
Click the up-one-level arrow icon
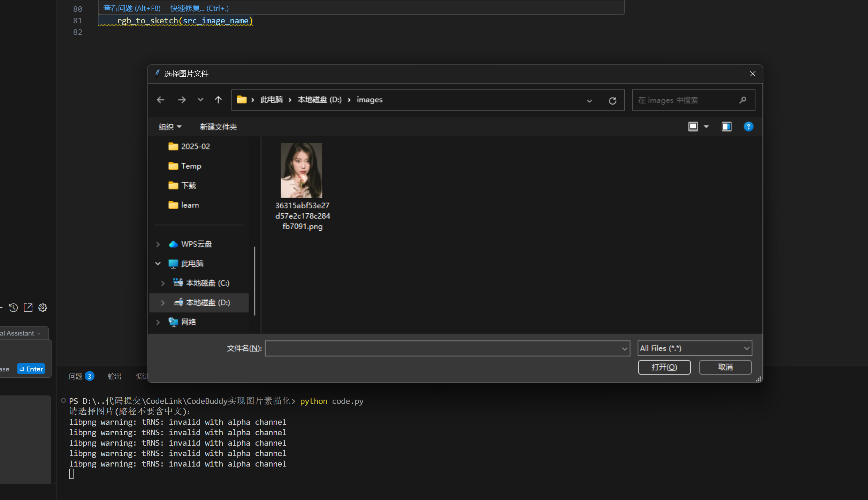pyautogui.click(x=218, y=100)
